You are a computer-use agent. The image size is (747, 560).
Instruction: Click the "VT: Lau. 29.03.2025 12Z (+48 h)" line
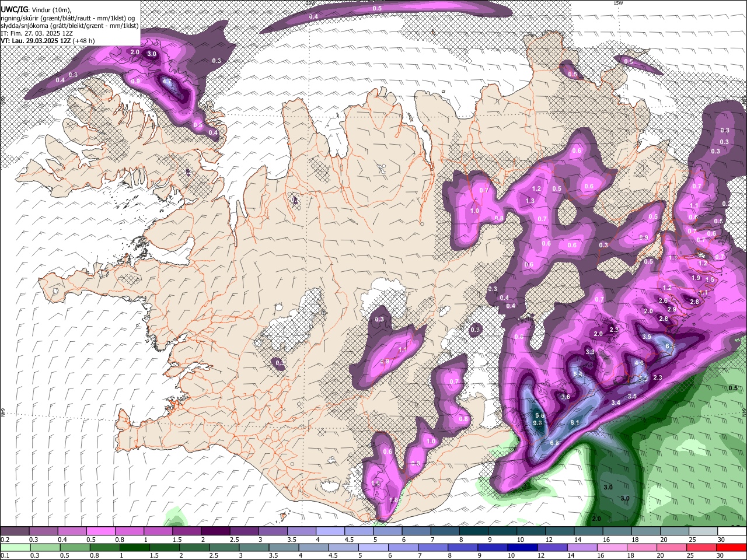point(48,41)
